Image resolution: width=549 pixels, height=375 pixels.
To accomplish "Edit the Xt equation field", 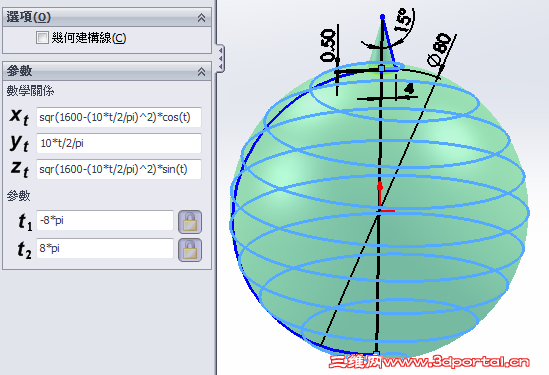I will [119, 117].
